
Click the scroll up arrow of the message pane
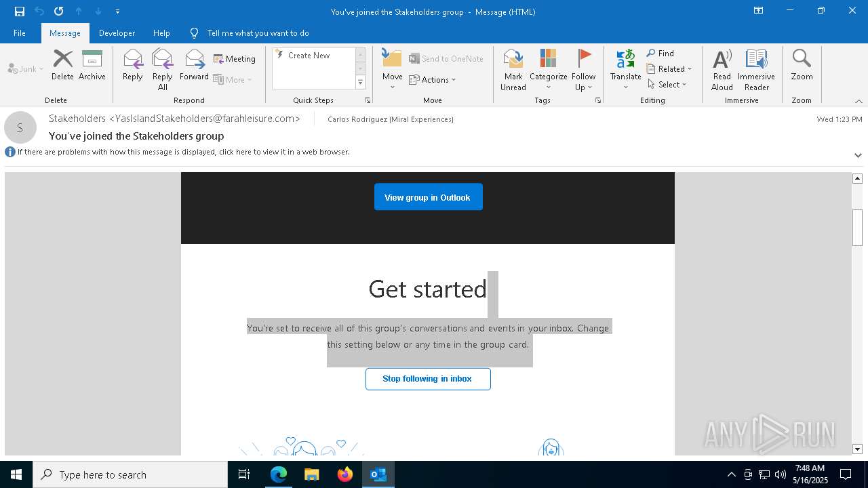click(857, 178)
